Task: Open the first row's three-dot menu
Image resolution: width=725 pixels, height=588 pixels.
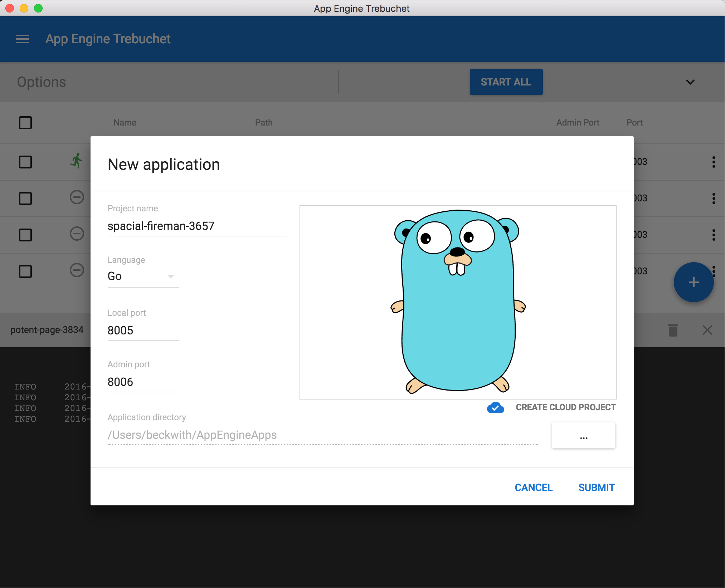Action: 714,162
